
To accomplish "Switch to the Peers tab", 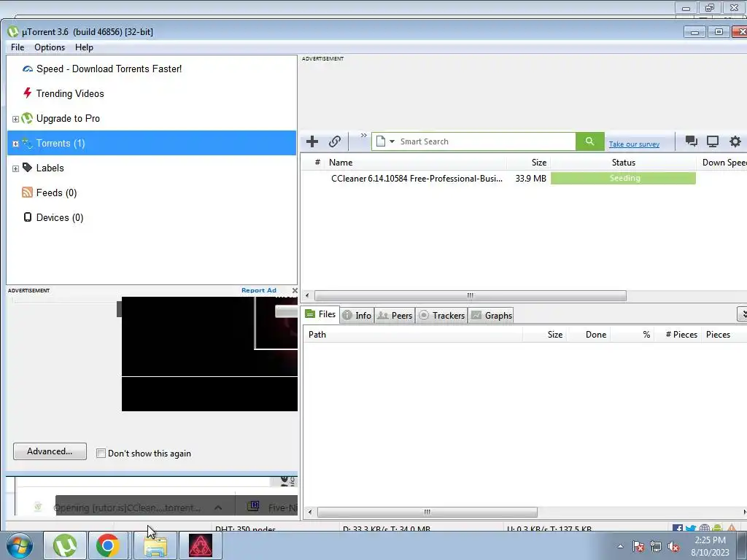I will (395, 315).
